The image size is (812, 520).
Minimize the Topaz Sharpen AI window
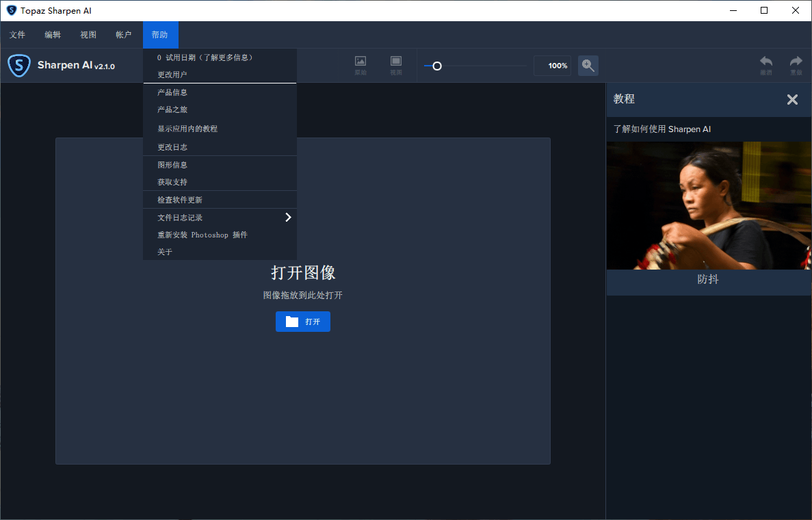[x=733, y=10]
